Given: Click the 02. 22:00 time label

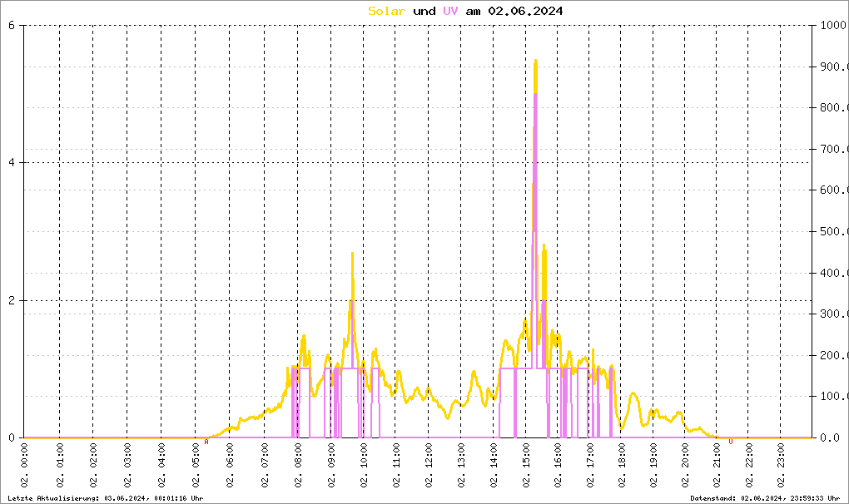Looking at the screenshot, I should point(749,466).
